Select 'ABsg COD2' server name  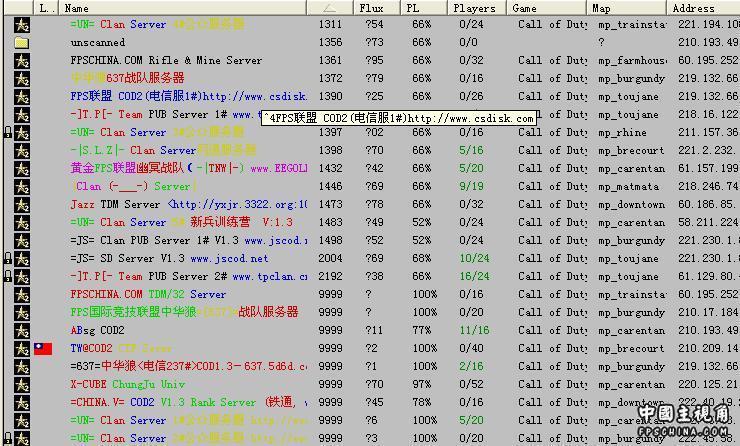(x=97, y=330)
